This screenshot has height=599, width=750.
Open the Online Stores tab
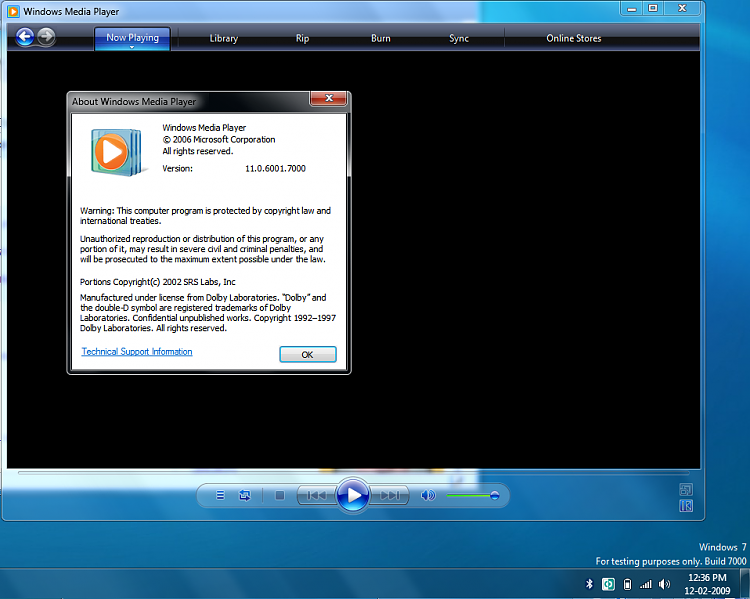point(574,38)
